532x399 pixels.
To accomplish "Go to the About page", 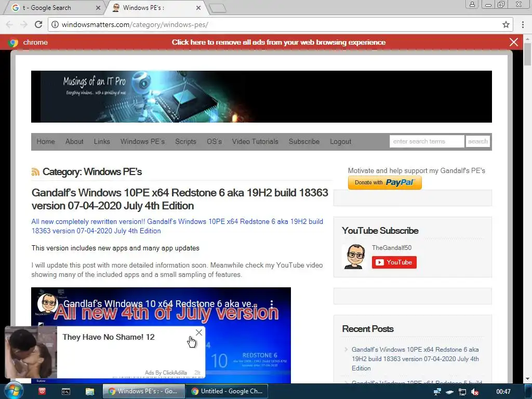I will [74, 141].
